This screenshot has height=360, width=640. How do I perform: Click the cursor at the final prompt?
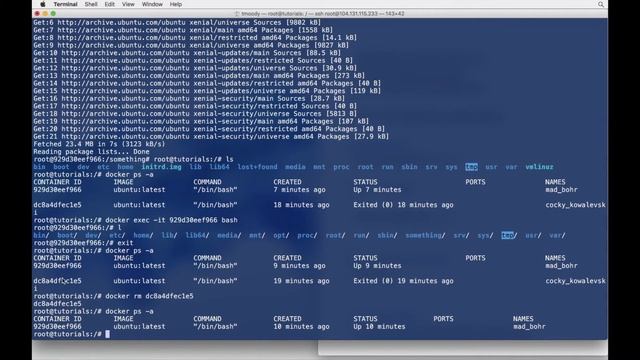(x=107, y=334)
